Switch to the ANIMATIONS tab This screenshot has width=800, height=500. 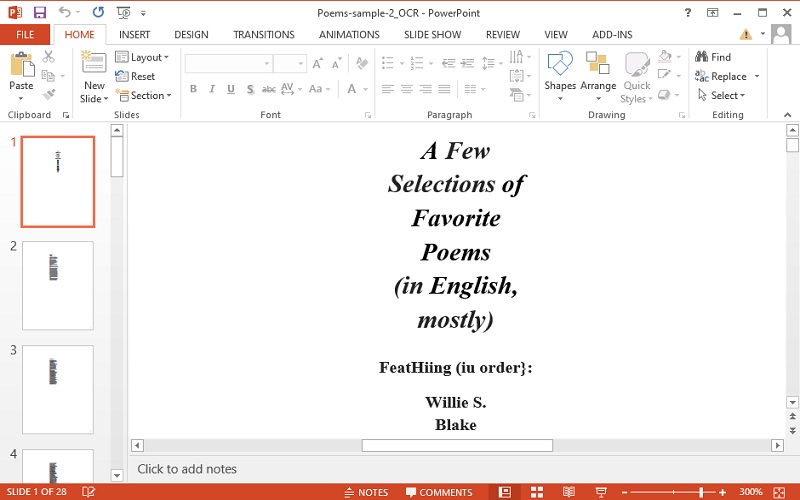point(349,34)
